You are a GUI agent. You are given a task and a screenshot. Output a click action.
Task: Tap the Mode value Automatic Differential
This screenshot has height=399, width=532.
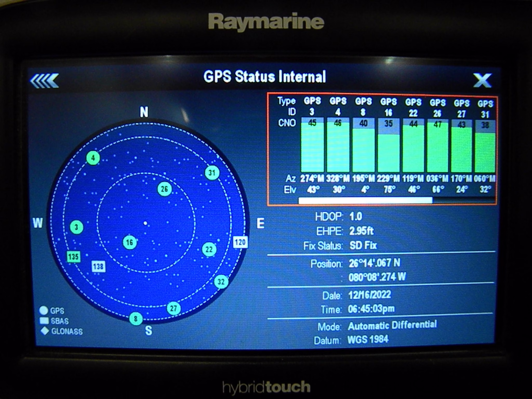pos(393,325)
